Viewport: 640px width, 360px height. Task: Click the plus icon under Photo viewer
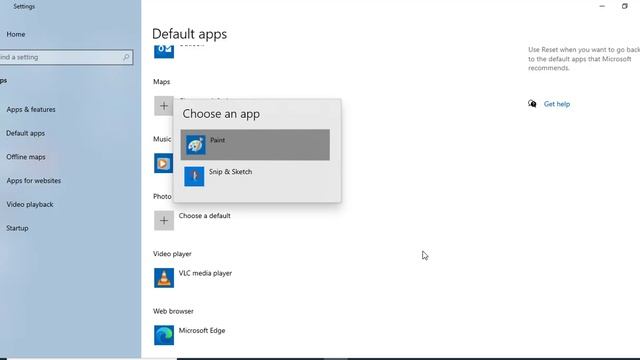(x=164, y=220)
